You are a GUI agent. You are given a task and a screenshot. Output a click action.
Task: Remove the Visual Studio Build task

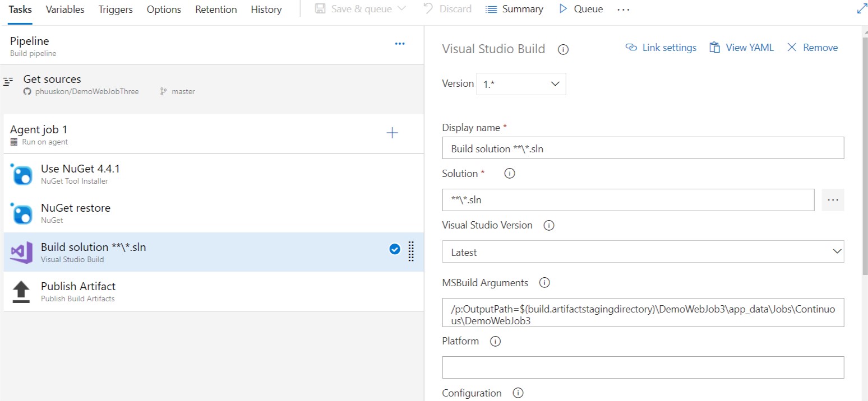(812, 48)
